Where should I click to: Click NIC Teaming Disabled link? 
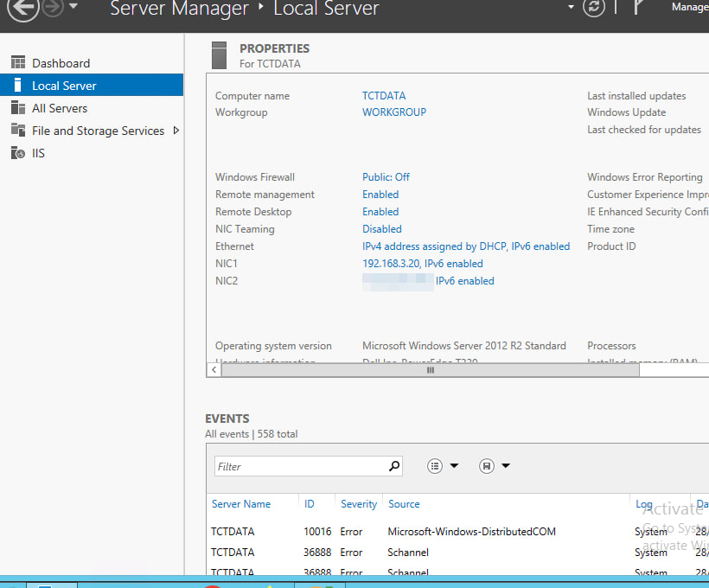(381, 229)
